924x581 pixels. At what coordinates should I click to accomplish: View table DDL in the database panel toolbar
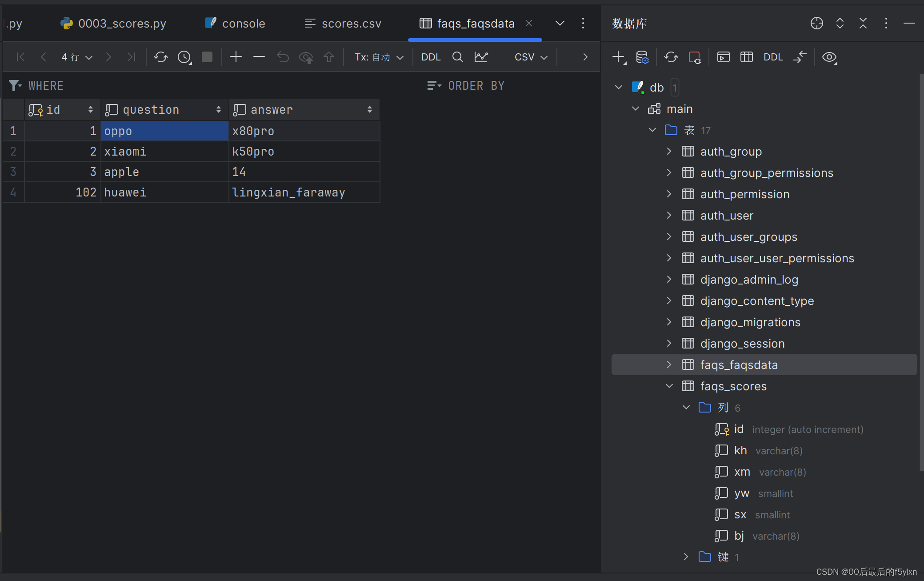click(x=773, y=57)
